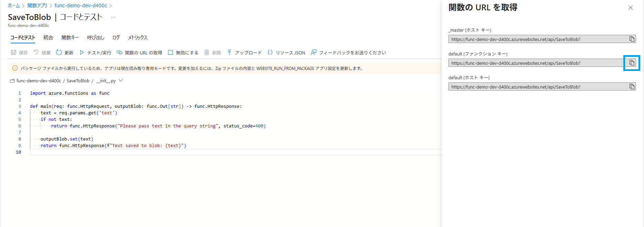Open the ellipsis menu beside the title
The height and width of the screenshot is (227, 644).
(113, 17)
